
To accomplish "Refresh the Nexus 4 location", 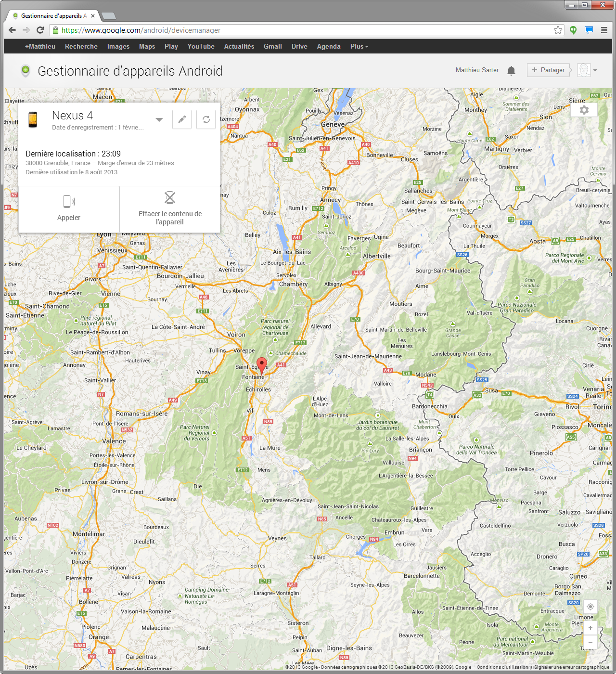I will 206,119.
